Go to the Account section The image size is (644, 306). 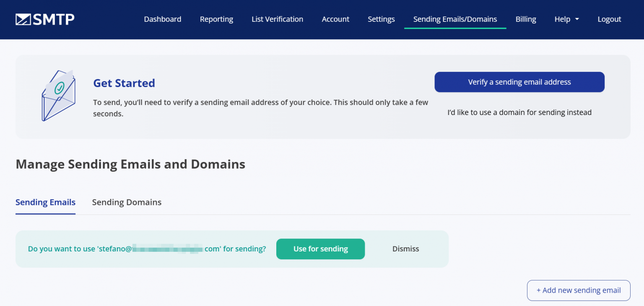pyautogui.click(x=335, y=19)
